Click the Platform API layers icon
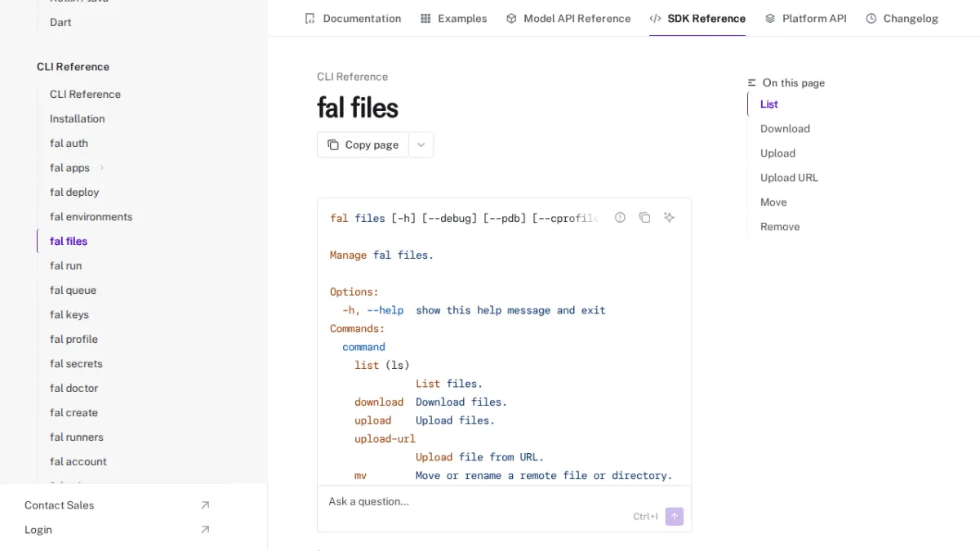Viewport: 980px width, 551px height. click(770, 18)
